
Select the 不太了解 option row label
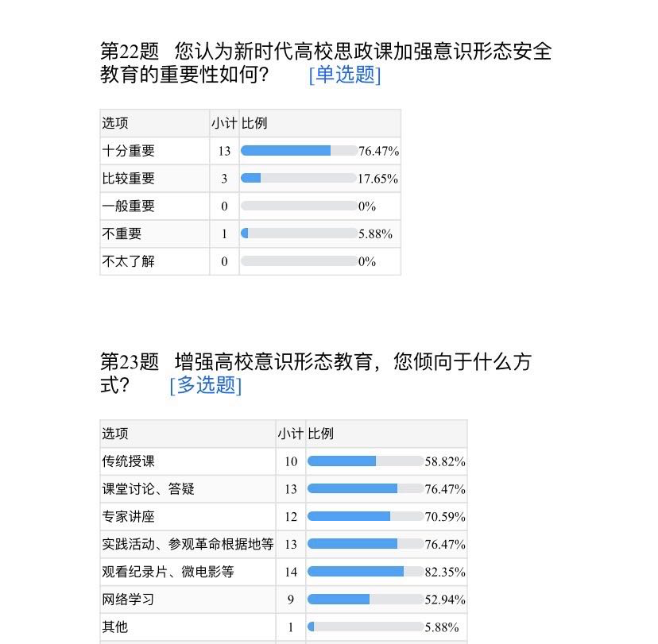[x=129, y=261]
